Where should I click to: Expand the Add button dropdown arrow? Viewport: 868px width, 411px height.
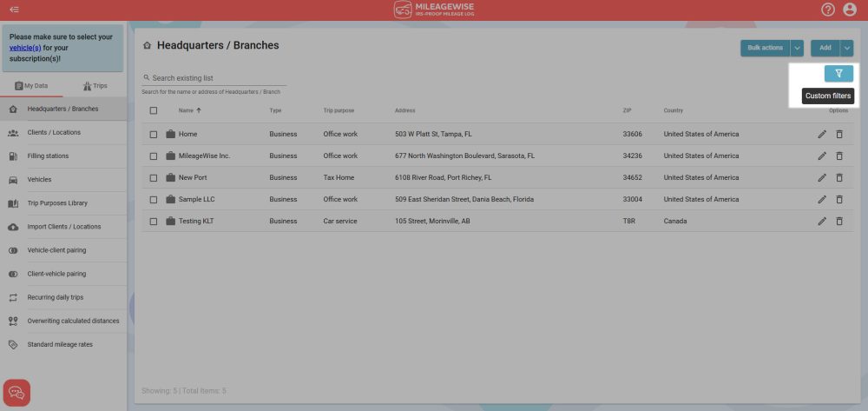(846, 48)
